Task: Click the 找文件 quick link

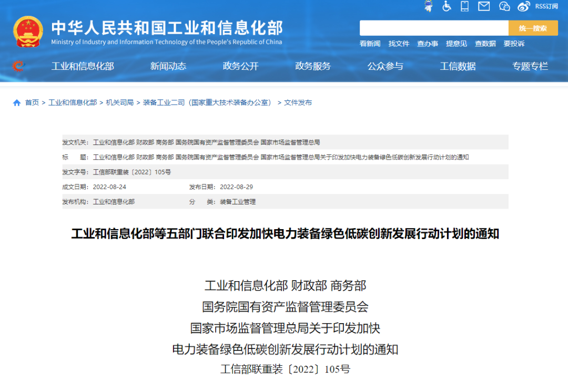Action: click(x=399, y=44)
